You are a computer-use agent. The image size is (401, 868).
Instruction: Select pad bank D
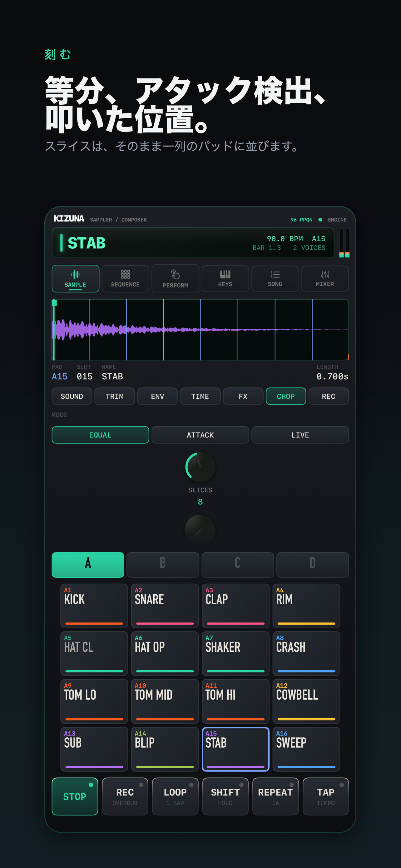[312, 565]
